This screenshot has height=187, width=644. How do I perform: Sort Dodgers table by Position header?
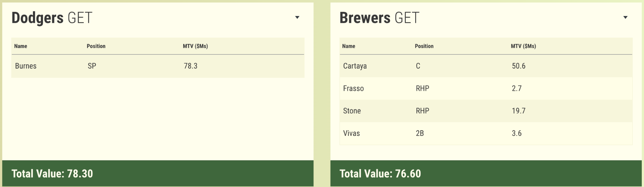[96, 46]
